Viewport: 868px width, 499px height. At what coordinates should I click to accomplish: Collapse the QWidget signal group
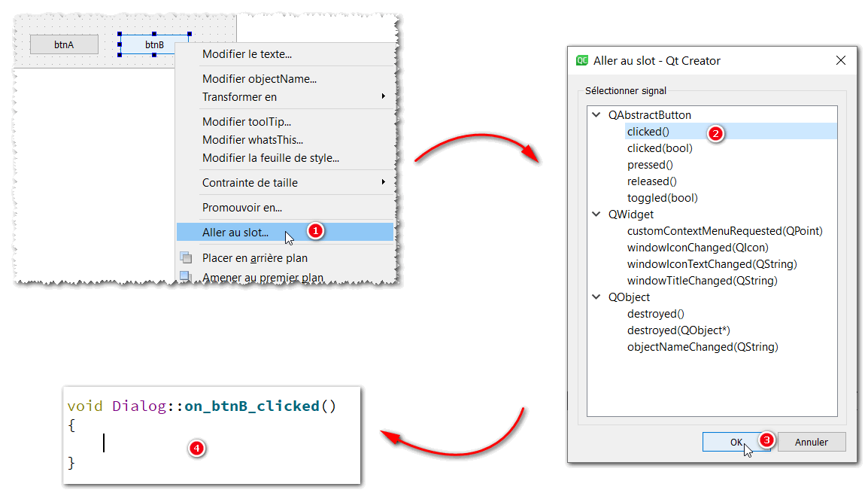596,215
